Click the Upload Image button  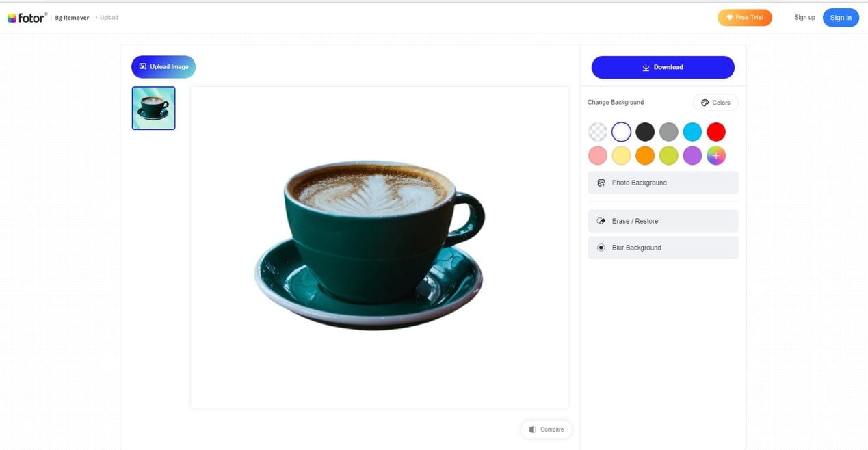pos(163,67)
